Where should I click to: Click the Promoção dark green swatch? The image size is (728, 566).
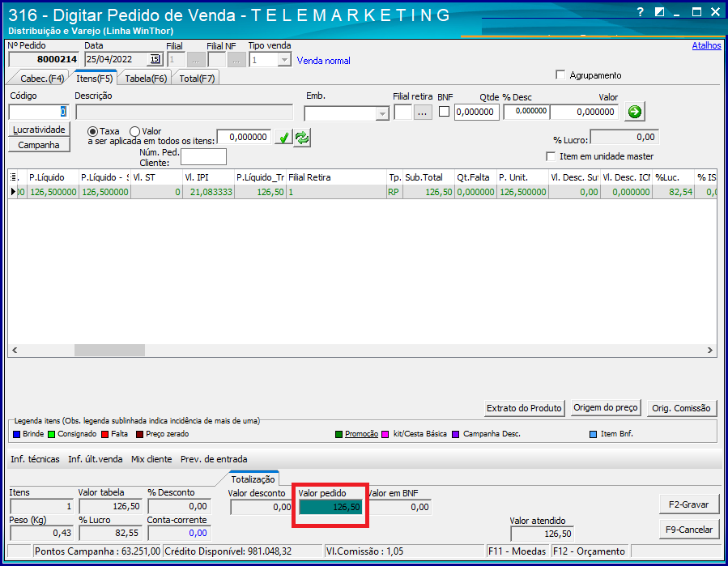(339, 435)
